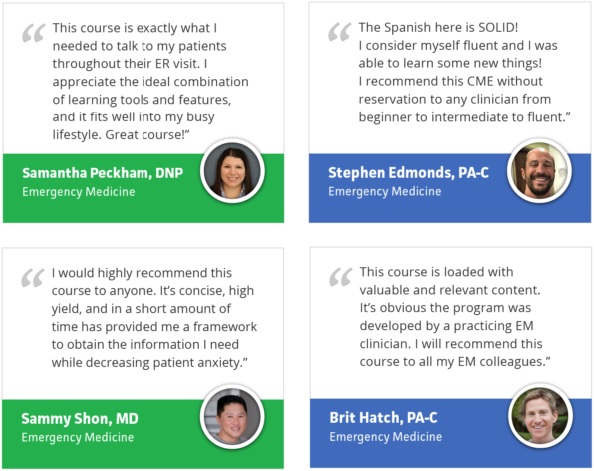This screenshot has height=471, width=594.
Task: Click quote mark icon in Brit Hatch's testimonial
Action: 341,277
